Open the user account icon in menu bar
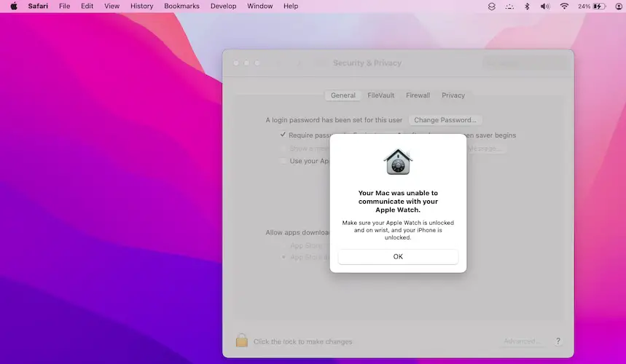 (x=618, y=6)
